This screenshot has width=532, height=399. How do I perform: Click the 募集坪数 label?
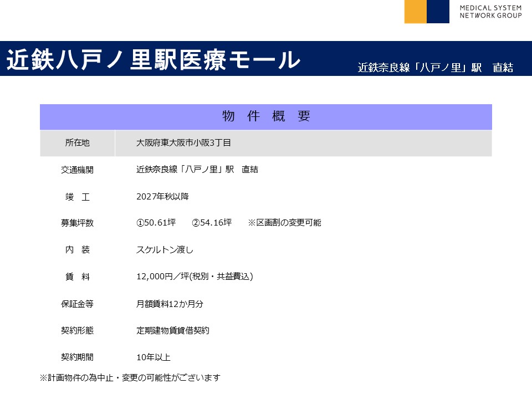(78, 223)
